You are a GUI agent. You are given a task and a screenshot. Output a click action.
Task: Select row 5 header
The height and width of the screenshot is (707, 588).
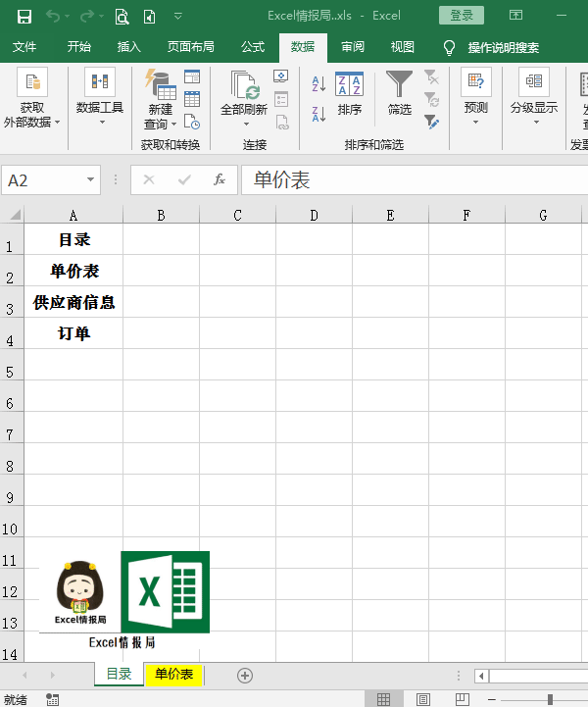11,365
